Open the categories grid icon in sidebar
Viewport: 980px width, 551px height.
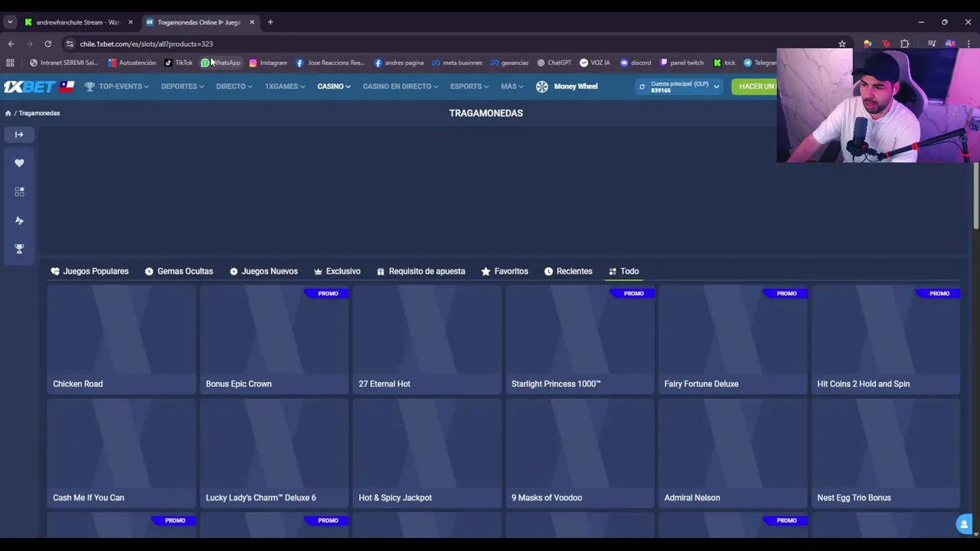[19, 191]
